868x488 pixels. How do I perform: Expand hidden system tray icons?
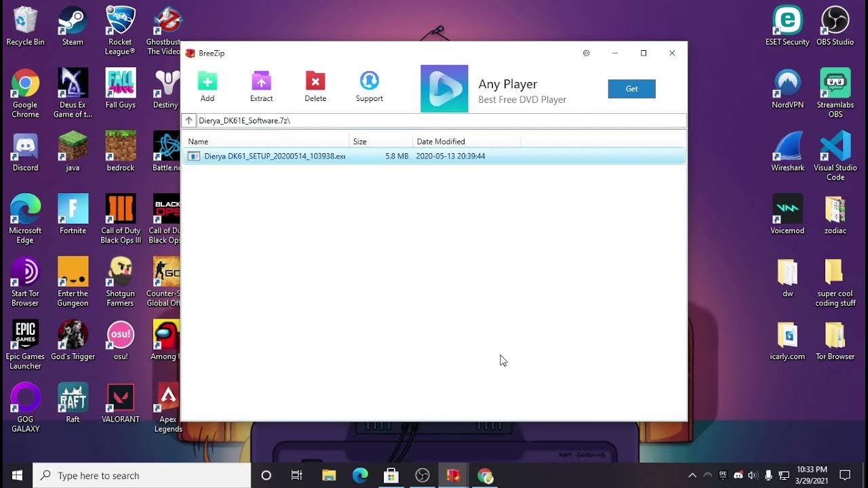coord(692,475)
